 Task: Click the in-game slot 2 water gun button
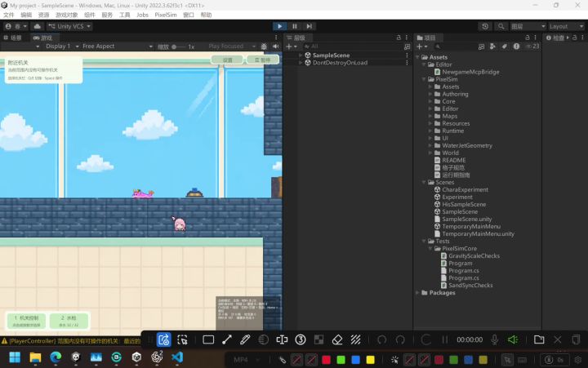click(69, 321)
